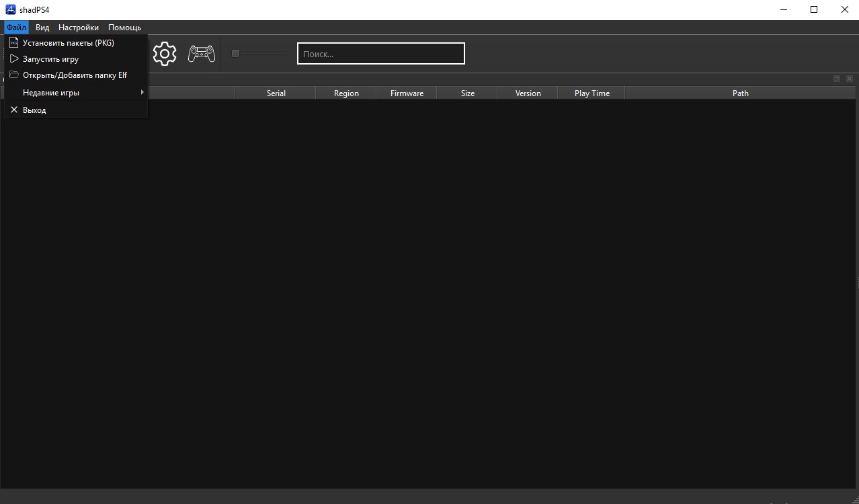The image size is (859, 504).
Task: Expand the Недавние игры submenu arrow
Action: pyautogui.click(x=142, y=92)
